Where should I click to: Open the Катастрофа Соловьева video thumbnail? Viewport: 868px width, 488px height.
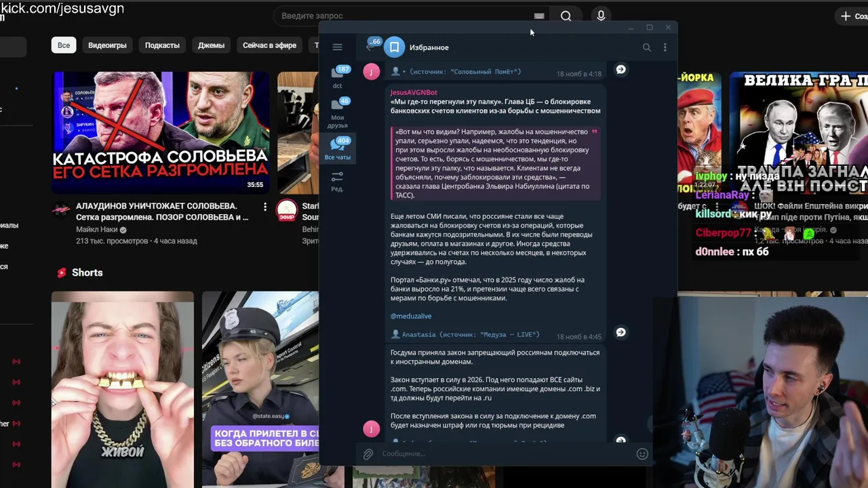tap(161, 132)
